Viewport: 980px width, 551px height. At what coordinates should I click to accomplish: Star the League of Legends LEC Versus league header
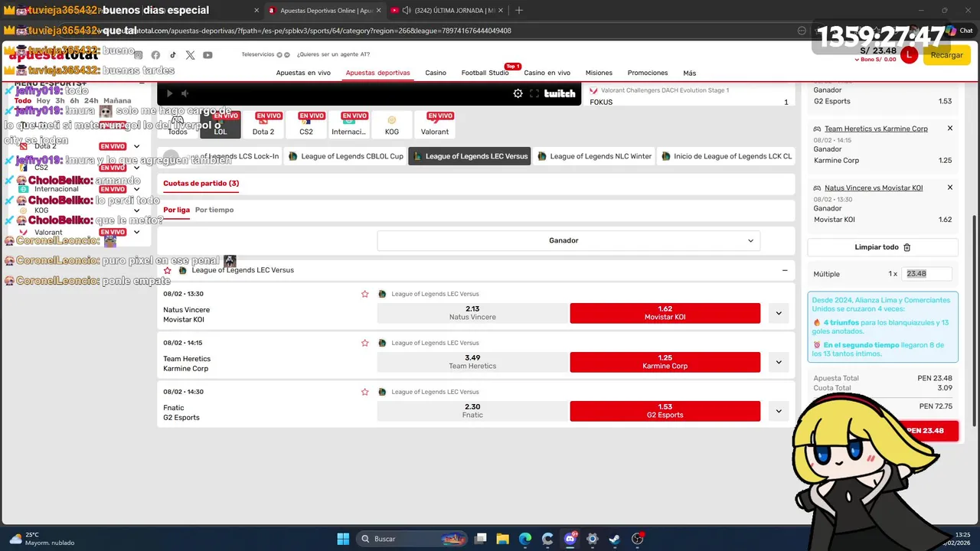click(x=168, y=270)
